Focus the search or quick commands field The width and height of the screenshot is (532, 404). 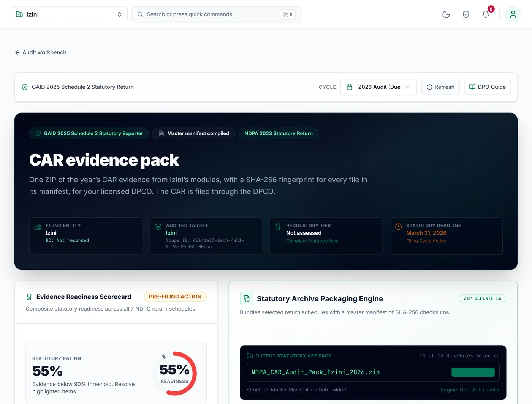[216, 14]
